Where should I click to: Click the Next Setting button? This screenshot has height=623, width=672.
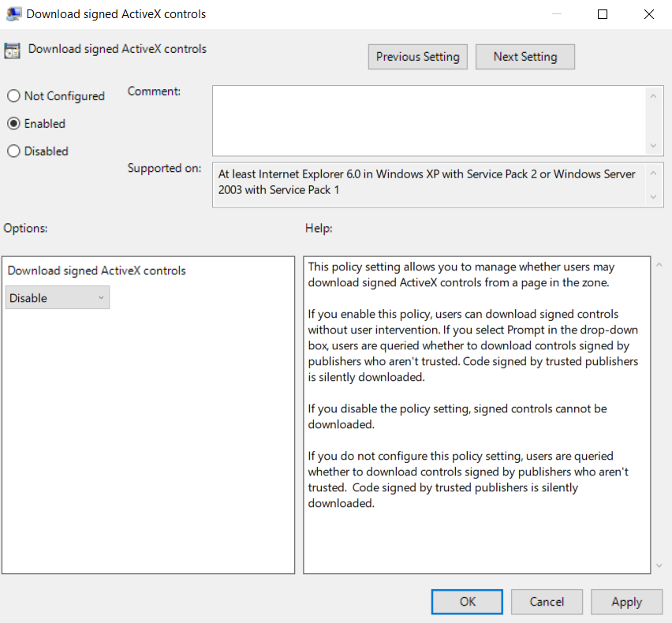(525, 56)
